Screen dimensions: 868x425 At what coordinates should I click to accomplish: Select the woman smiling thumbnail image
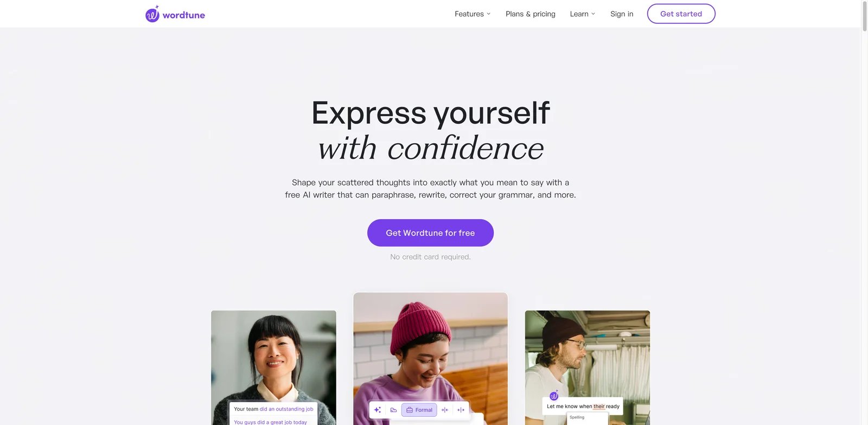pyautogui.click(x=273, y=367)
